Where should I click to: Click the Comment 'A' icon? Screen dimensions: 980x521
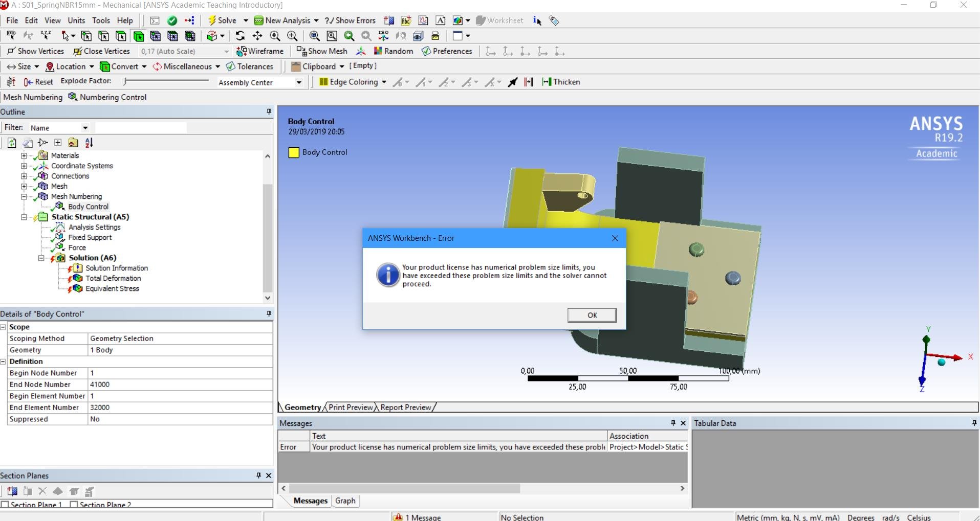click(440, 20)
